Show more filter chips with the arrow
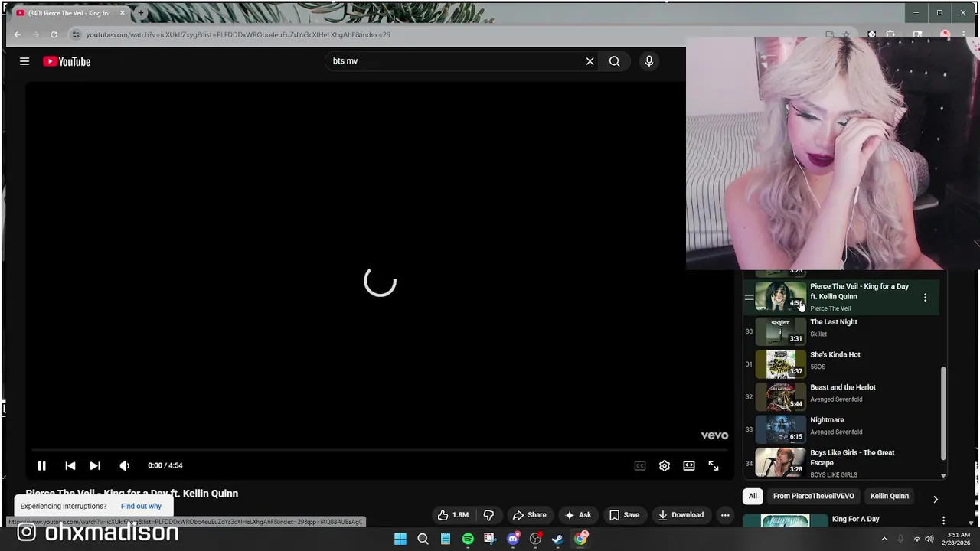 [x=935, y=499]
